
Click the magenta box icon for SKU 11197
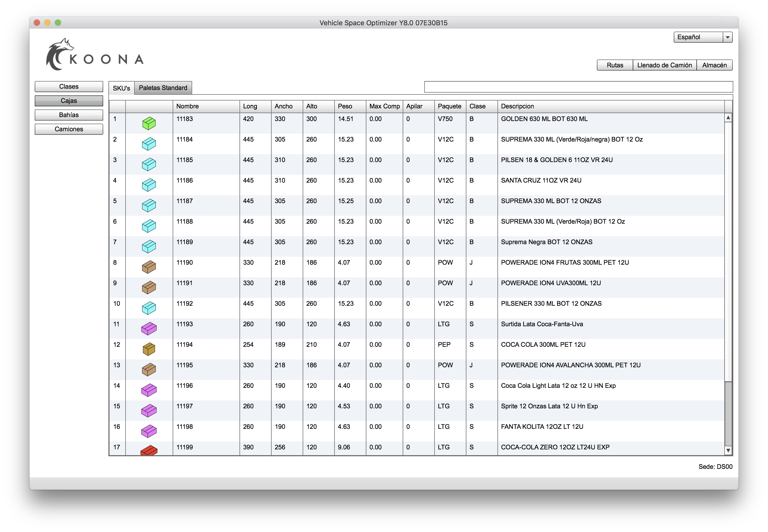(x=149, y=411)
